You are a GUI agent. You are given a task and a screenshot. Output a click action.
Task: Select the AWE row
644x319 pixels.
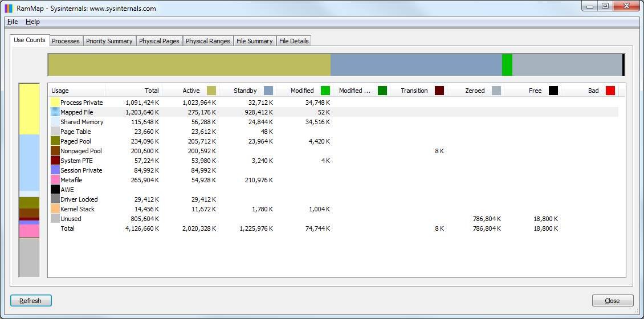(333, 189)
